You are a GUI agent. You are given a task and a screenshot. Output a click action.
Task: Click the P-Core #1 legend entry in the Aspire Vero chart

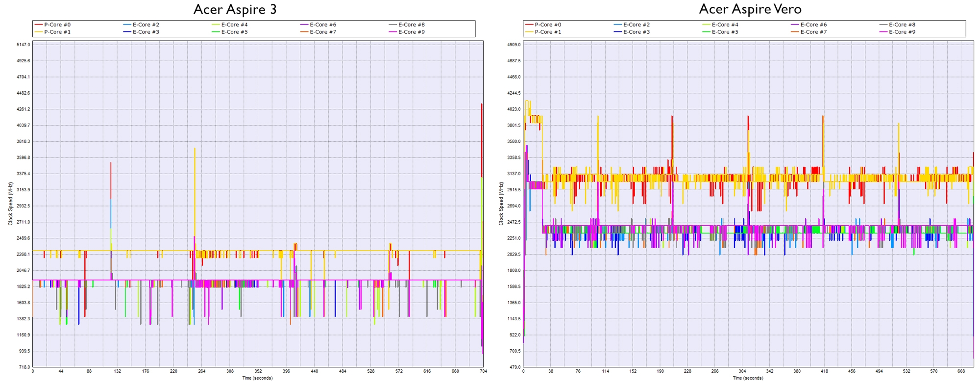point(543,32)
